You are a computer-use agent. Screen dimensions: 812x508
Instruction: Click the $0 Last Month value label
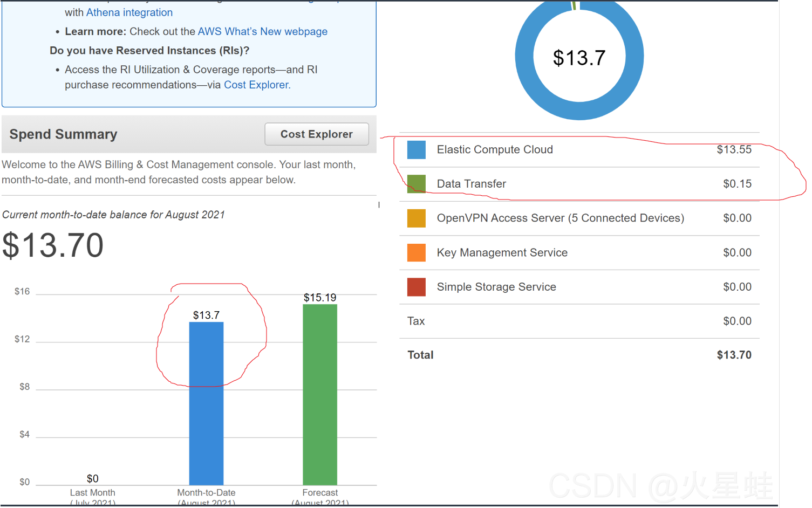tap(92, 478)
